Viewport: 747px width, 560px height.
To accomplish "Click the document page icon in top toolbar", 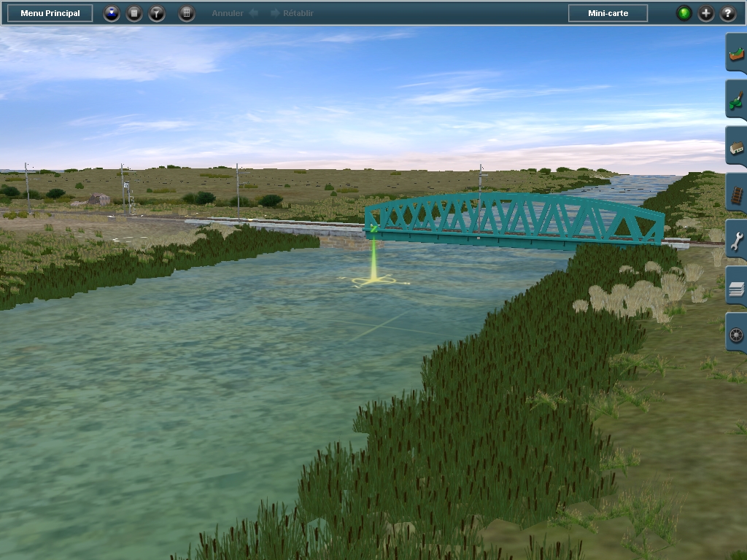I will [x=134, y=13].
